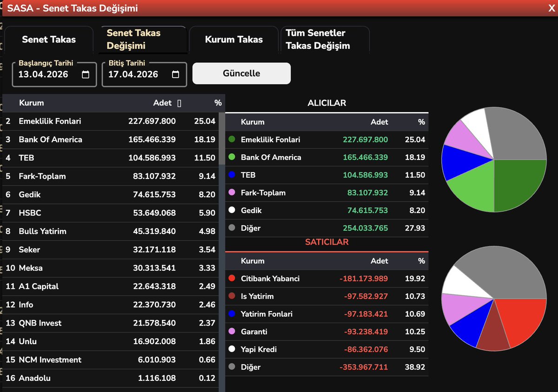Select the Bank Of America row in left table

111,140
